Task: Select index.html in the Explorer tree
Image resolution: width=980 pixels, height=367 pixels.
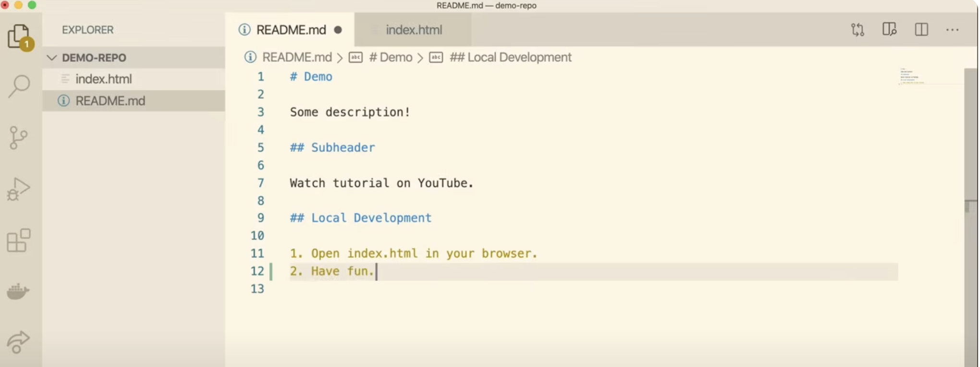Action: click(x=103, y=79)
